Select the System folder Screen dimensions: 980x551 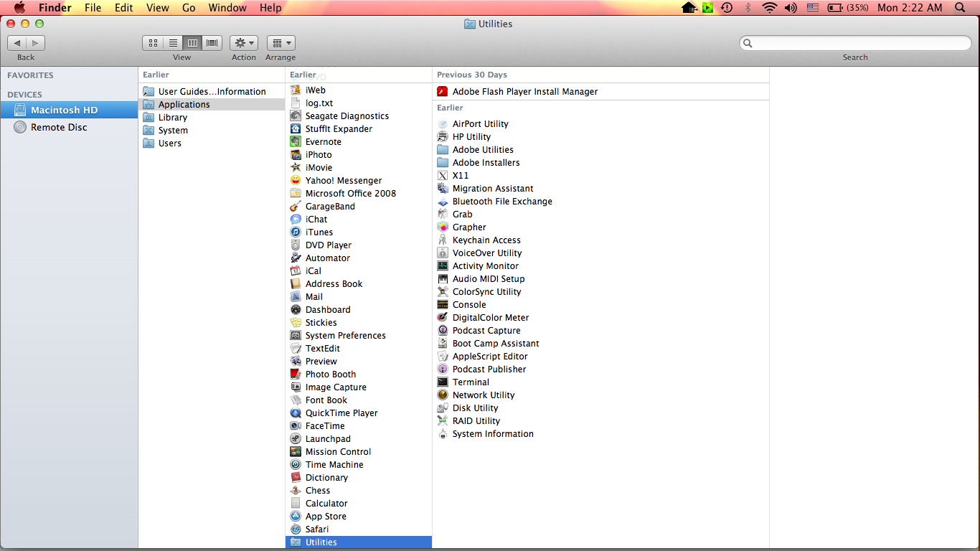point(212,131)
